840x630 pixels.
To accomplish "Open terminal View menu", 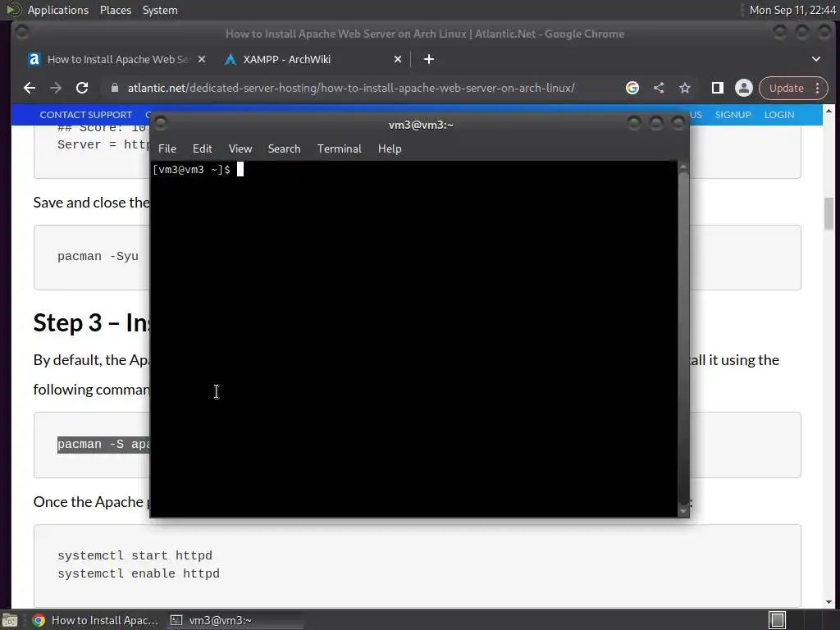I will point(240,148).
